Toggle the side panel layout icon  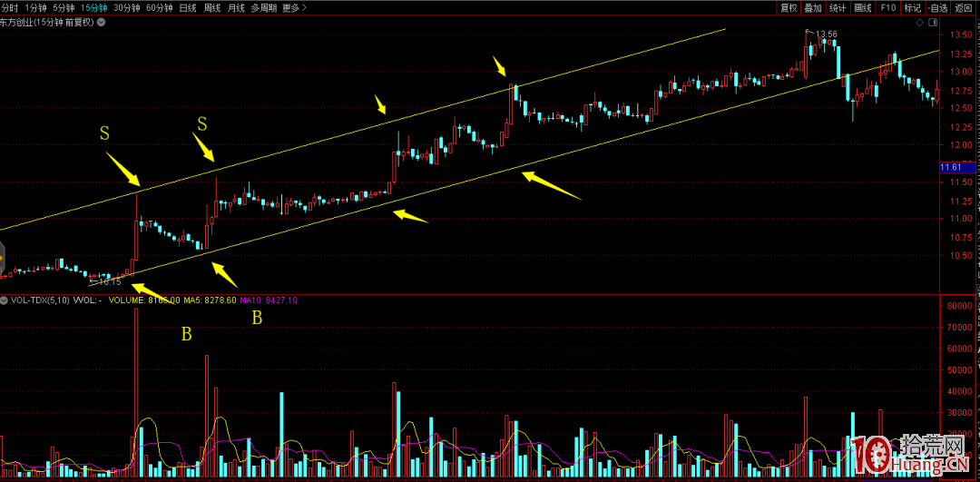click(931, 23)
